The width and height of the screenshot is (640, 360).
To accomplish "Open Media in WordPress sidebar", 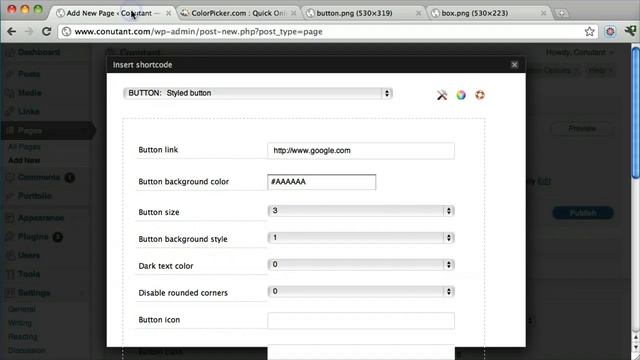I will point(29,93).
